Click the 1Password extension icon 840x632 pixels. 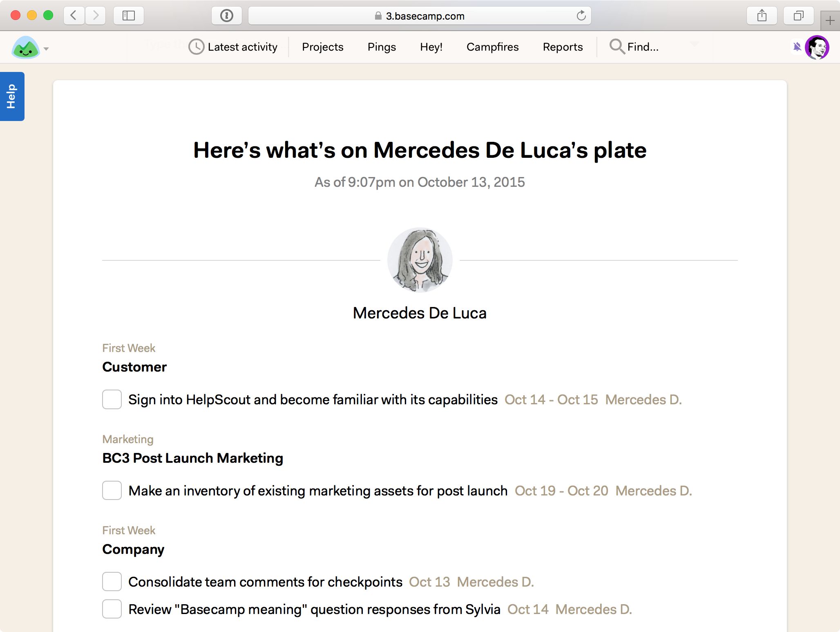(x=227, y=16)
